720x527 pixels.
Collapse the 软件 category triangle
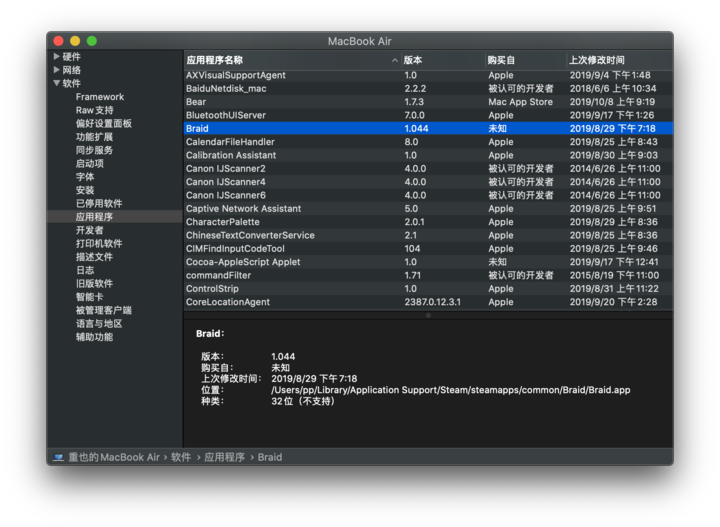coord(56,83)
